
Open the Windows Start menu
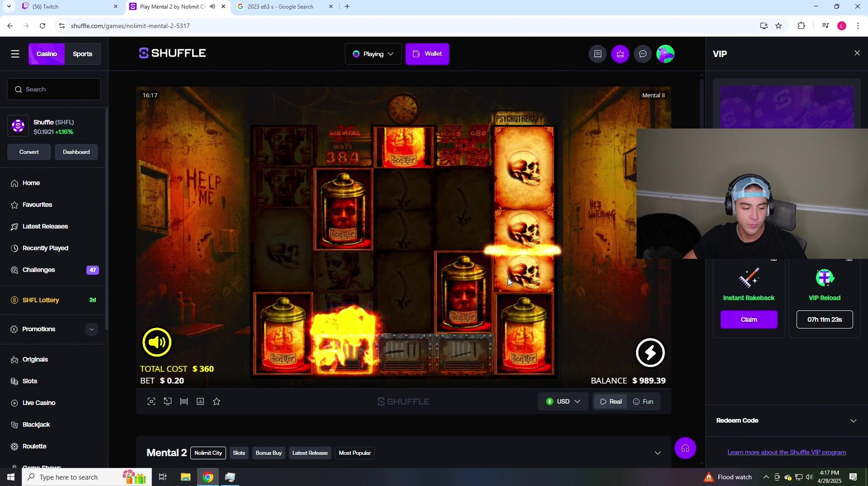pos(11,477)
